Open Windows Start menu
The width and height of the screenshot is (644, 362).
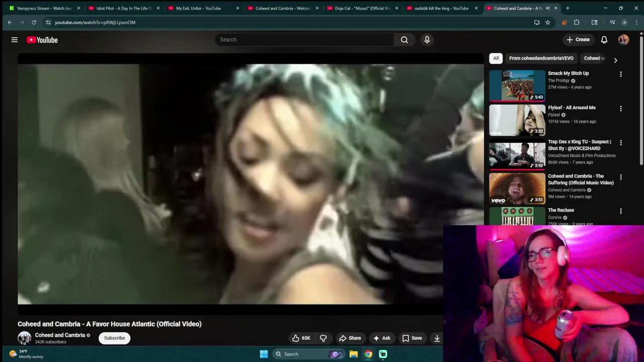[x=264, y=354]
